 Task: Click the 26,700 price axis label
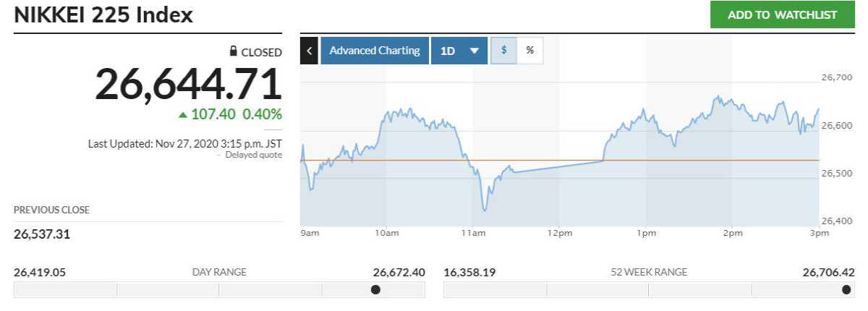[837, 77]
